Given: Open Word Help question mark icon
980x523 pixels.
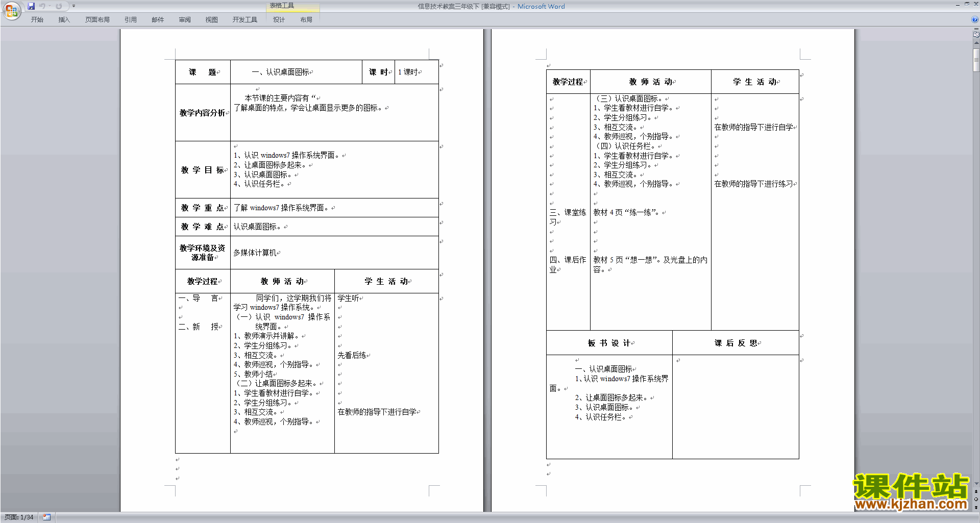Looking at the screenshot, I should [975, 20].
